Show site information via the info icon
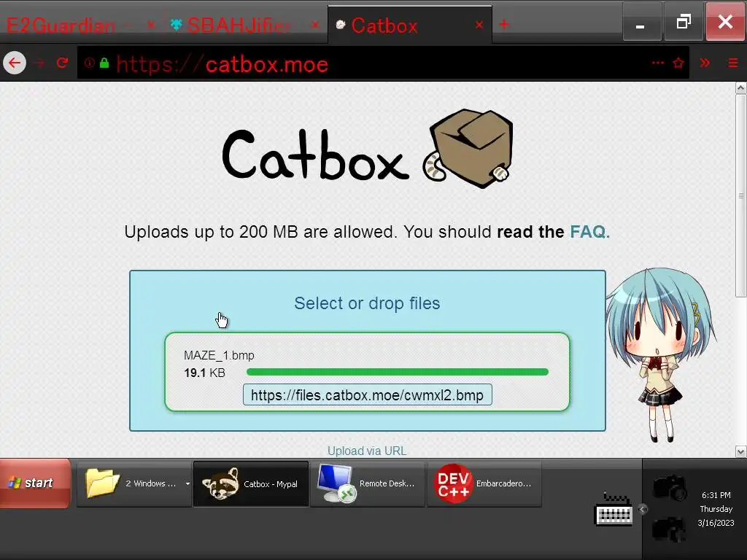The height and width of the screenshot is (560, 747). [89, 63]
